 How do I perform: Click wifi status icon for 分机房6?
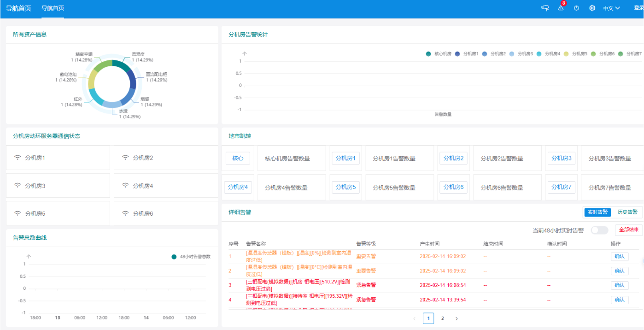125,213
